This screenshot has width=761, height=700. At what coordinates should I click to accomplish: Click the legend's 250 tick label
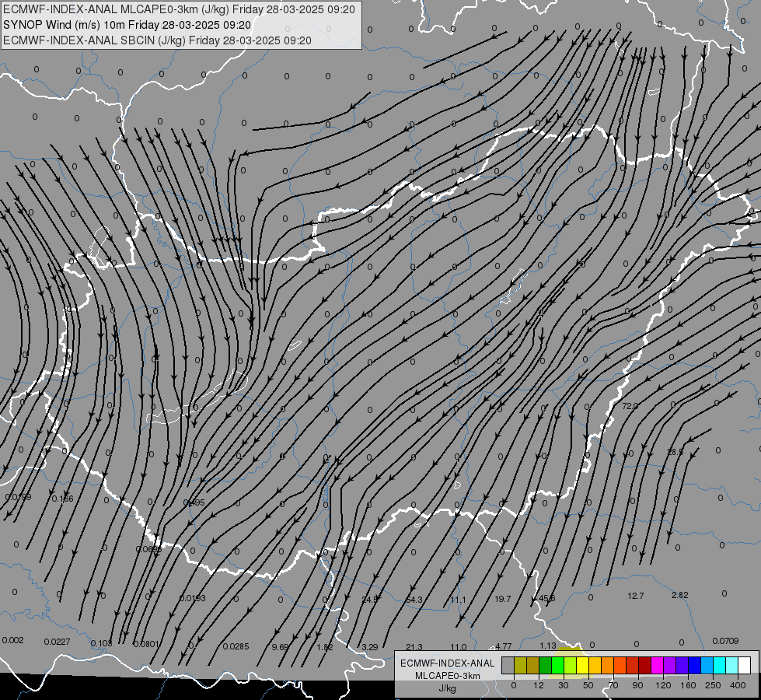[x=713, y=685]
